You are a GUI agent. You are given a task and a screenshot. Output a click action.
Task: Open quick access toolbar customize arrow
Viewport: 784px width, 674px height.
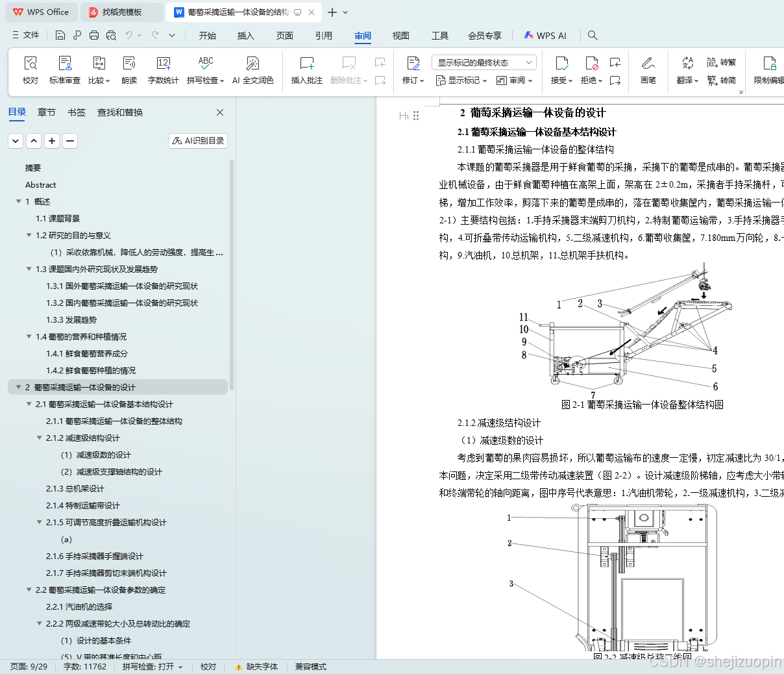click(x=172, y=35)
